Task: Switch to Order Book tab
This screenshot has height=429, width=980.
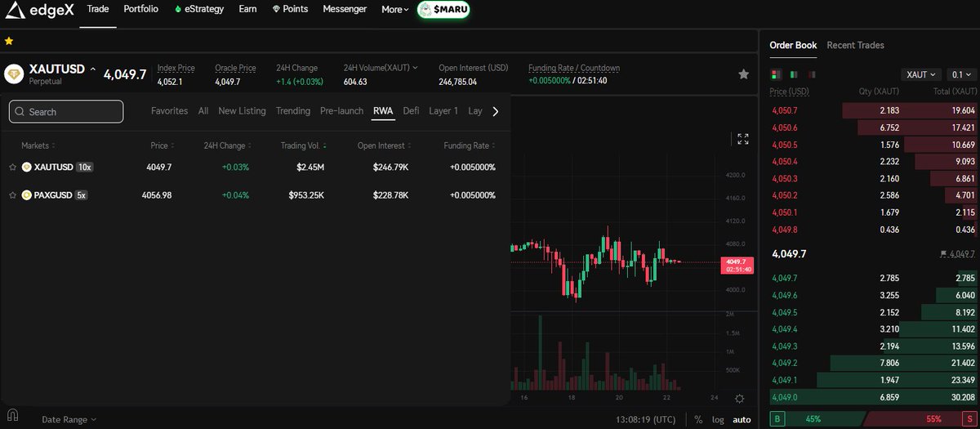Action: click(x=793, y=45)
